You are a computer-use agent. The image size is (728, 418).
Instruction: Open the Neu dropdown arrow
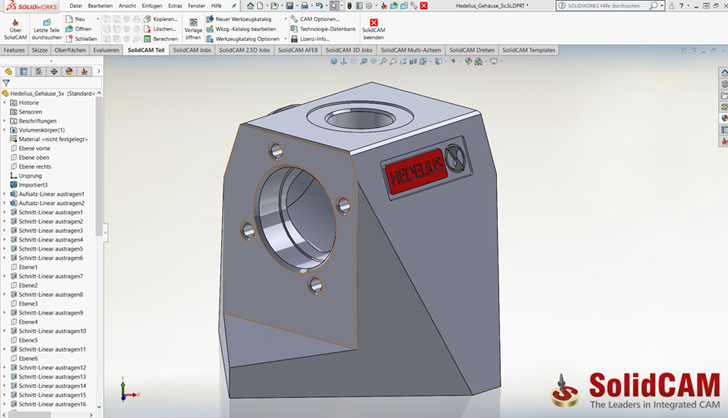(98, 19)
